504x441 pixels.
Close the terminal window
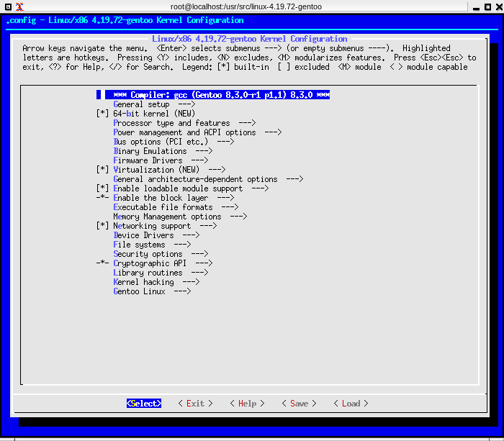tap(499, 6)
